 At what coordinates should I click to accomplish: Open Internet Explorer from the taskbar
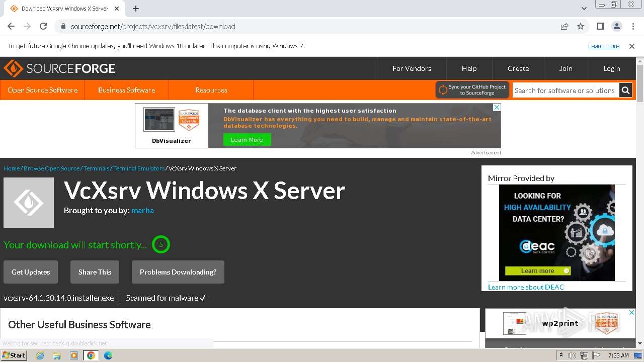tap(40, 355)
